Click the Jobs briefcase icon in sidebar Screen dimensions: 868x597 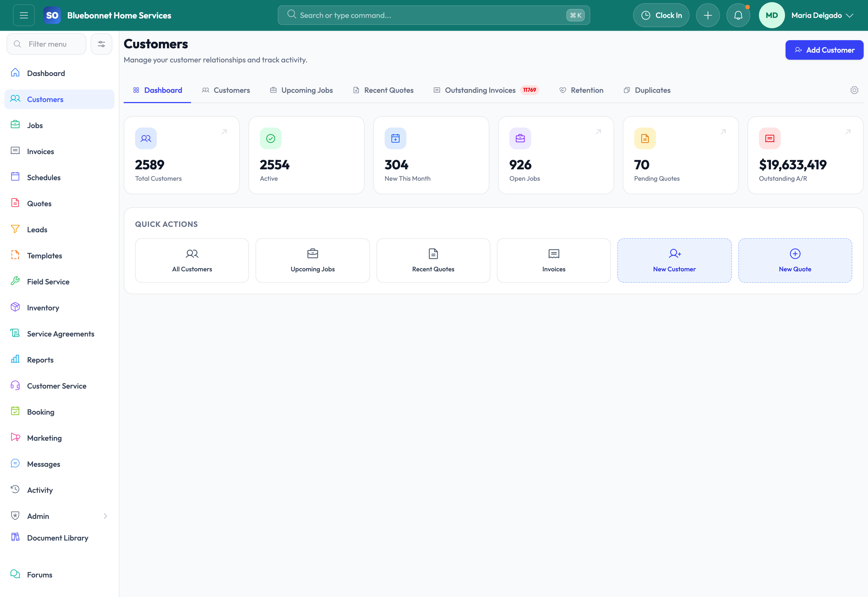point(15,125)
